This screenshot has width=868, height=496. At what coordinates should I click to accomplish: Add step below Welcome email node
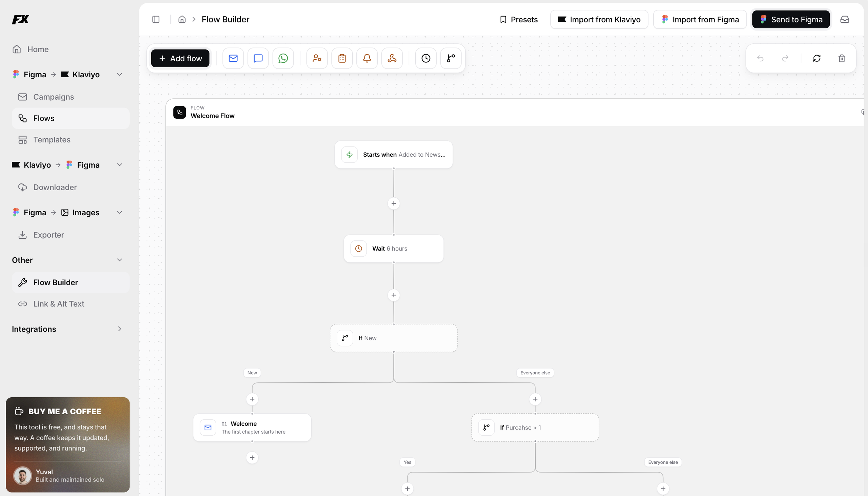coord(252,457)
